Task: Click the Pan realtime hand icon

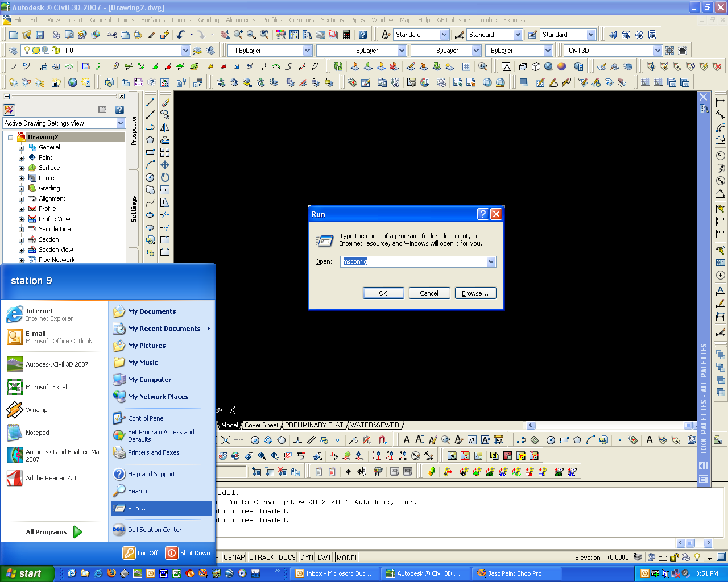Action: [226, 35]
